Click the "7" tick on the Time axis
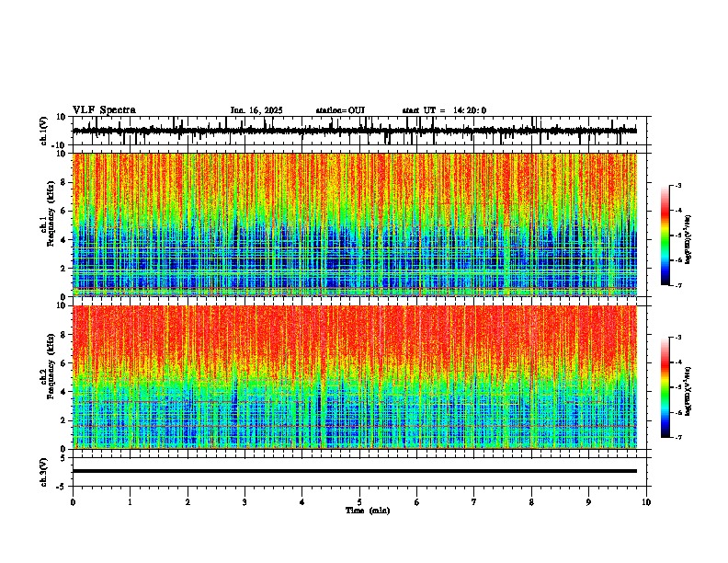The height and width of the screenshot is (563, 728). click(x=474, y=502)
